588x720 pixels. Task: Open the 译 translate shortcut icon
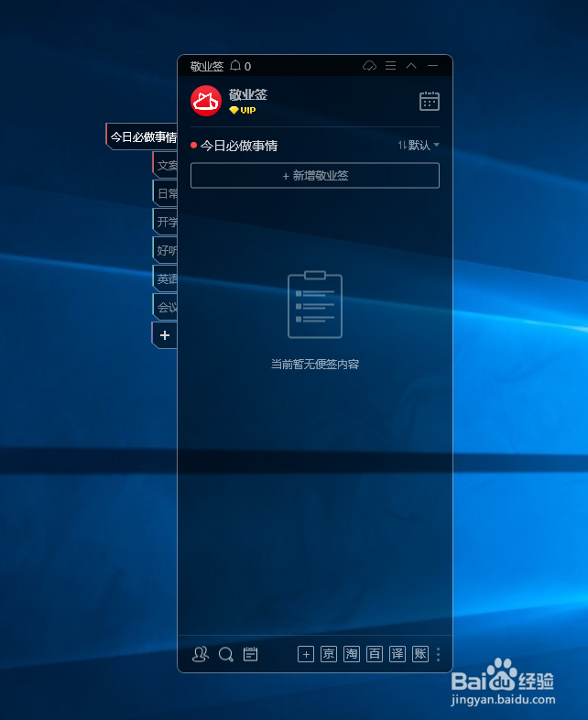pyautogui.click(x=397, y=654)
